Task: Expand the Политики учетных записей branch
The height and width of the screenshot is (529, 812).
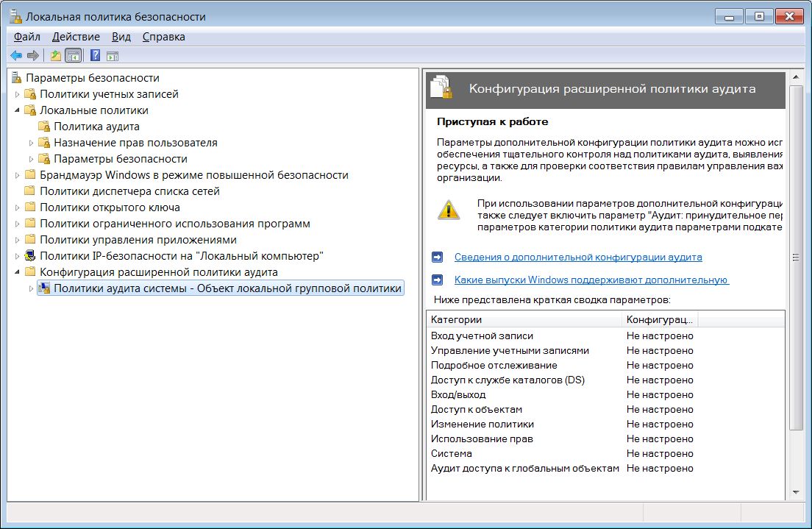Action: pyautogui.click(x=15, y=93)
